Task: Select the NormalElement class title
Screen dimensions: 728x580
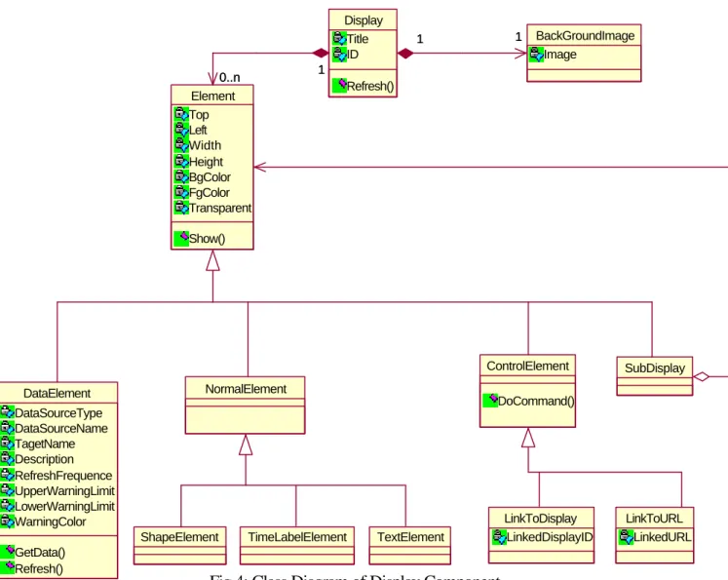Action: point(246,389)
